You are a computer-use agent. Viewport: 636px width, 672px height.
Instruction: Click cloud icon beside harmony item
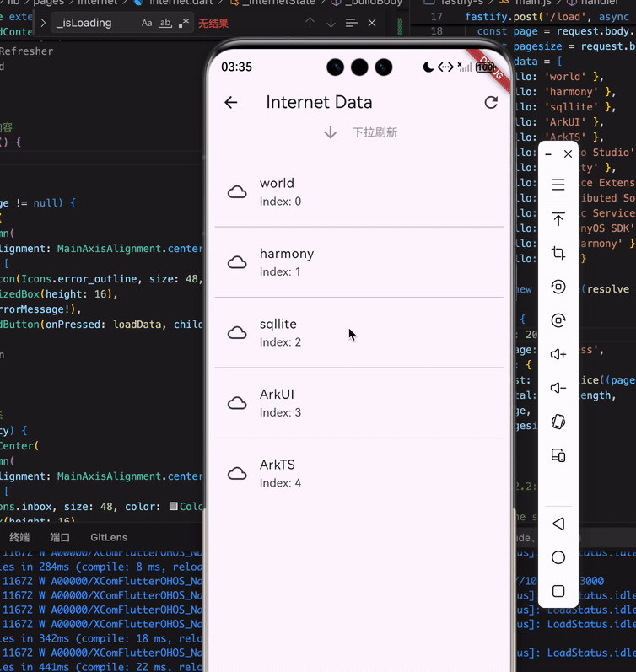[237, 262]
